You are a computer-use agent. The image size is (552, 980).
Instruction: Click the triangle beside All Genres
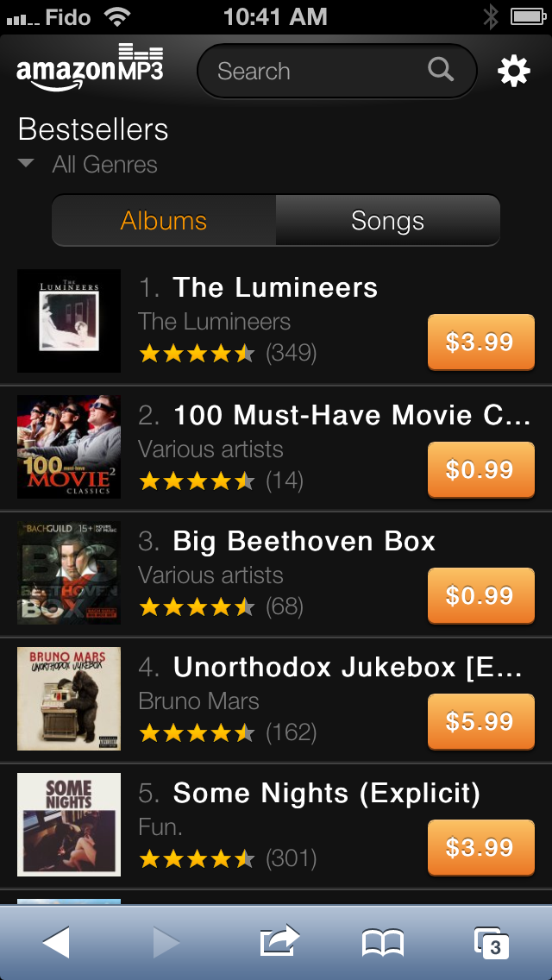click(x=26, y=164)
